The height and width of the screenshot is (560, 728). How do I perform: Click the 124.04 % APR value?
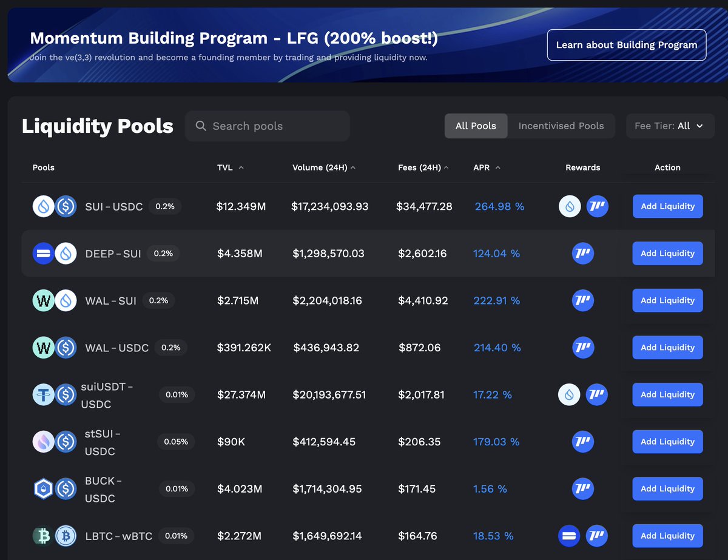[x=497, y=254]
